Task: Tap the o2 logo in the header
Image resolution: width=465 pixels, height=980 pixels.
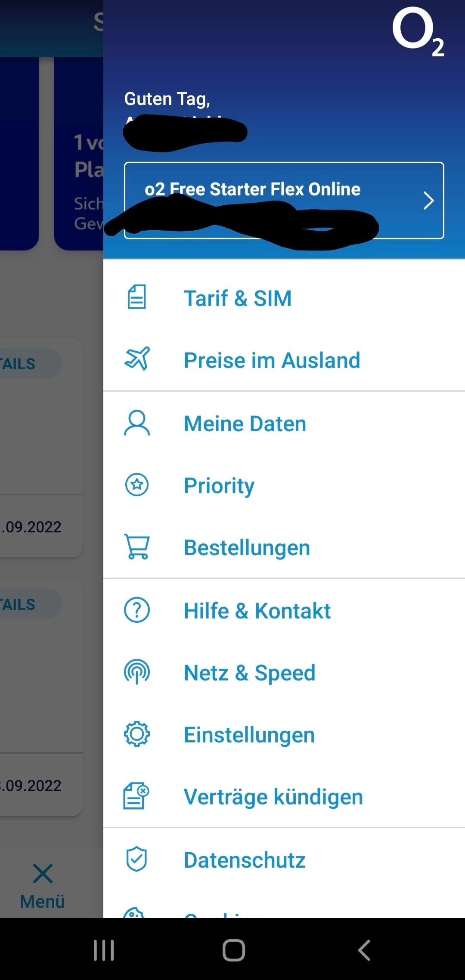Action: coord(418,32)
